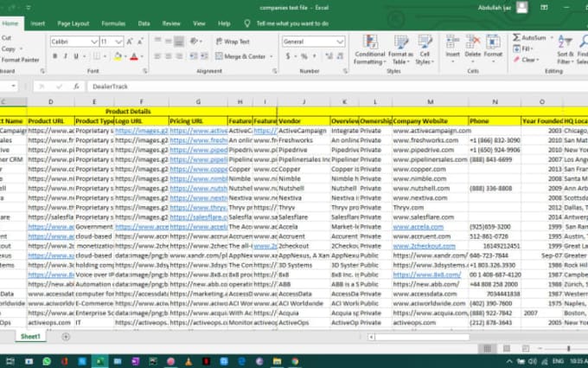The height and width of the screenshot is (368, 588).
Task: Expand Merge & Center dropdown arrow
Action: click(272, 56)
